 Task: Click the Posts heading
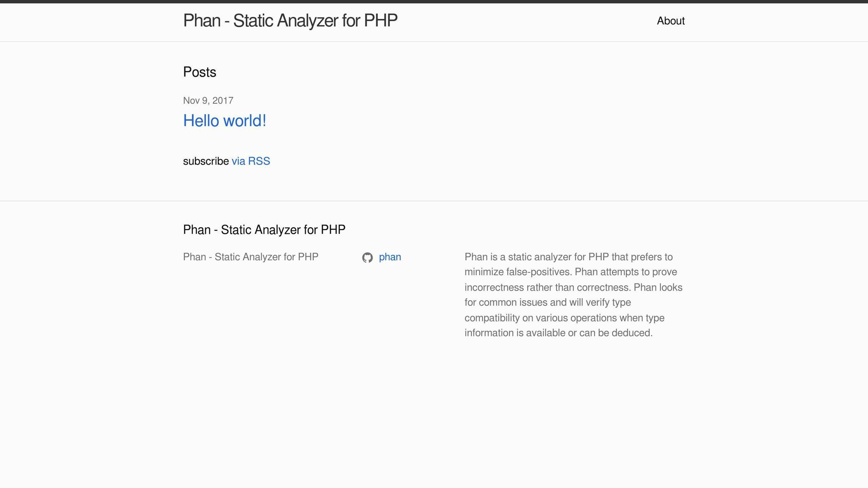(199, 72)
